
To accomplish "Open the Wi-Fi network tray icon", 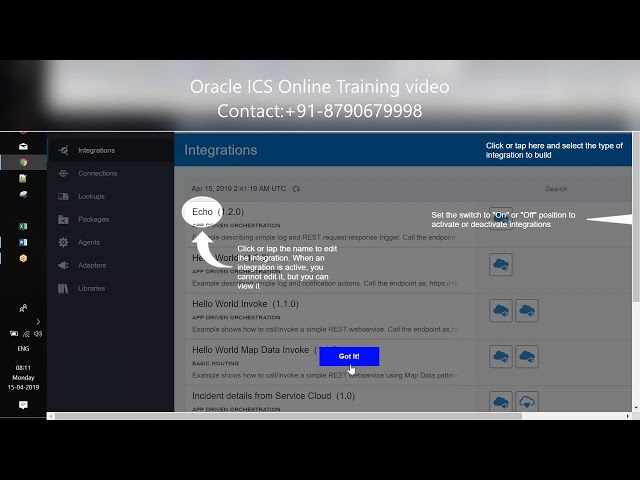I will [x=26, y=334].
